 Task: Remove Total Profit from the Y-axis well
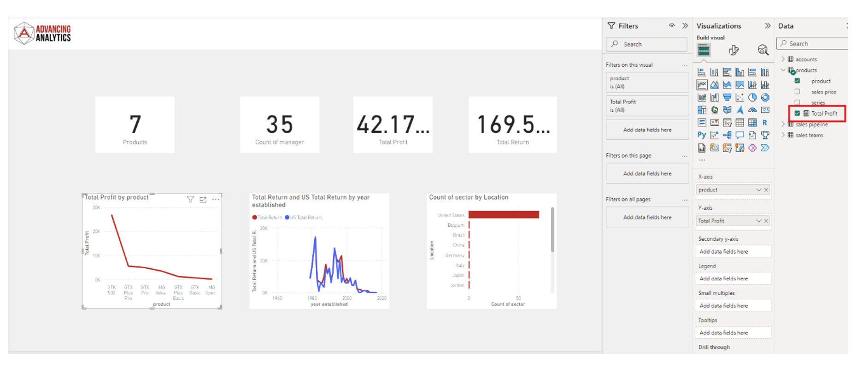point(766,221)
